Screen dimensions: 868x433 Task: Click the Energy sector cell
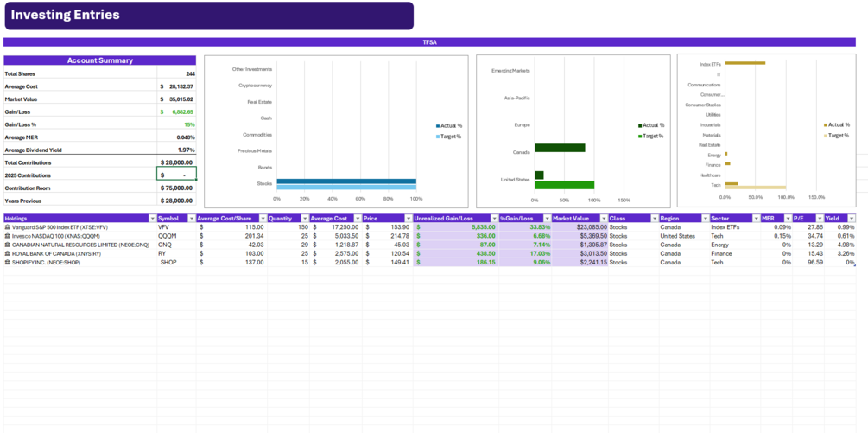click(x=735, y=245)
